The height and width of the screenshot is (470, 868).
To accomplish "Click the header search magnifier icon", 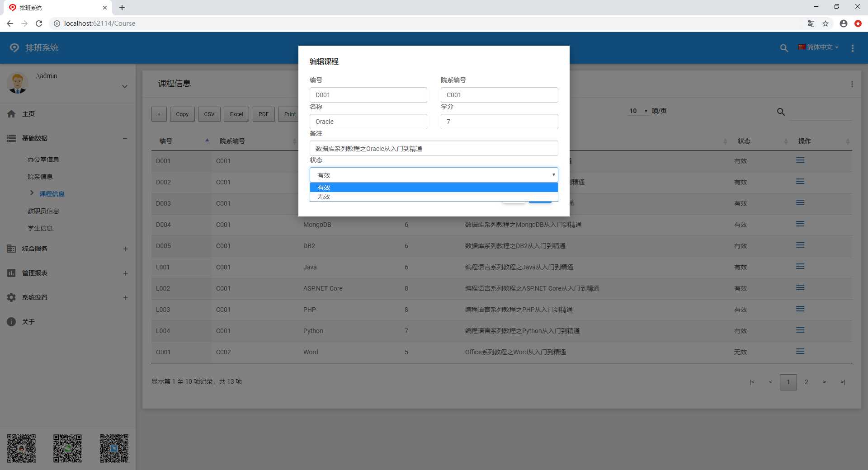I will tap(784, 48).
